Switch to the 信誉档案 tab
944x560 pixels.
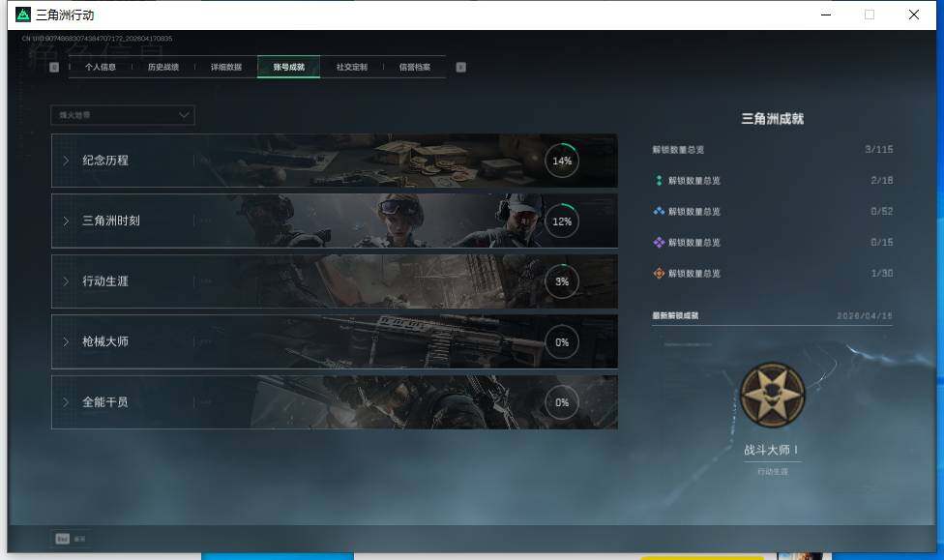pyautogui.click(x=414, y=67)
